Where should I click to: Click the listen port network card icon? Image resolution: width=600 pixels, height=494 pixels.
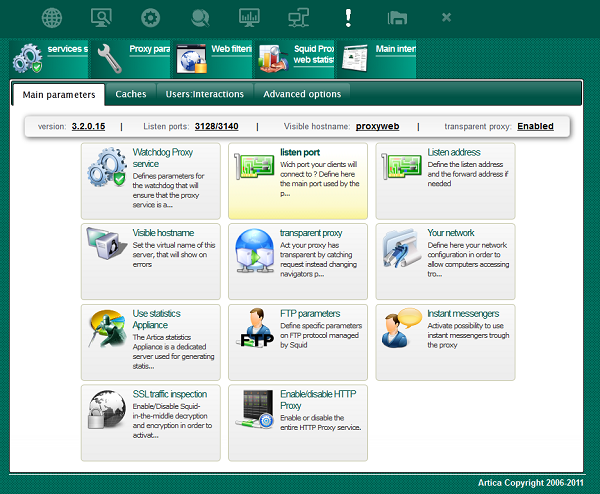(254, 166)
